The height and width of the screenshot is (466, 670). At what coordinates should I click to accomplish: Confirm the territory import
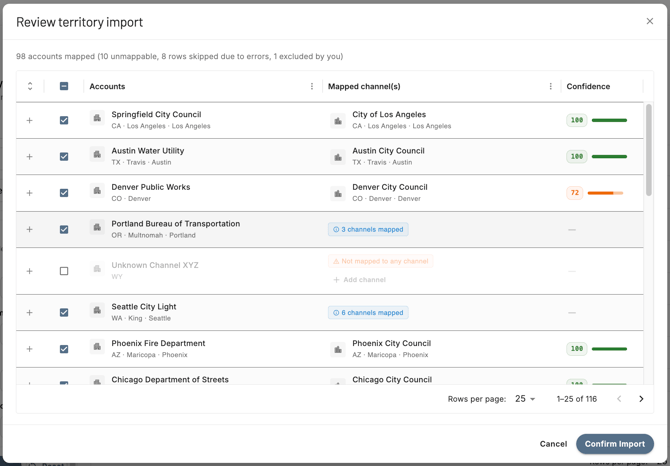[x=614, y=444]
